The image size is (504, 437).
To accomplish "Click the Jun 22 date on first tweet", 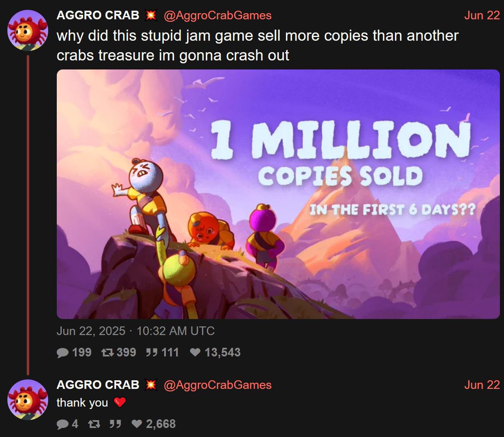I will pyautogui.click(x=482, y=15).
